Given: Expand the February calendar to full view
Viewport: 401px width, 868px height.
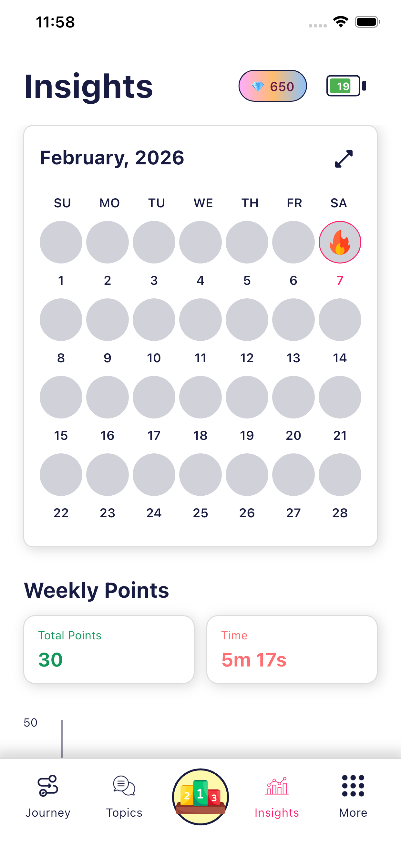Looking at the screenshot, I should coord(344,159).
